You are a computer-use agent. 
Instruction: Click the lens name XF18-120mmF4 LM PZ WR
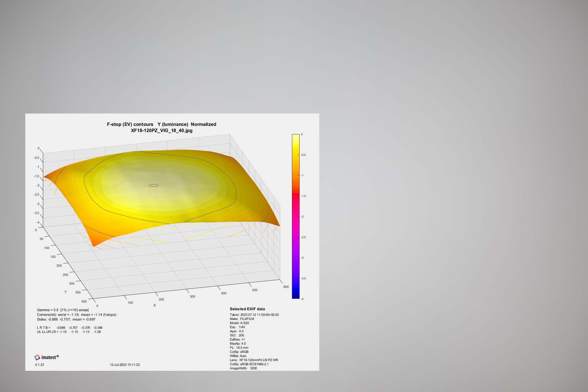pyautogui.click(x=258, y=360)
